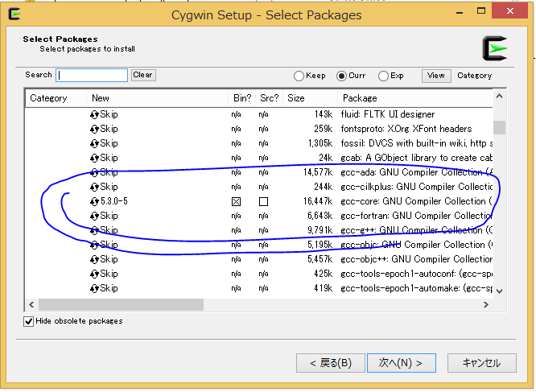This screenshot has height=392, width=536.
Task: Click into the Search input field
Action: [x=92, y=75]
